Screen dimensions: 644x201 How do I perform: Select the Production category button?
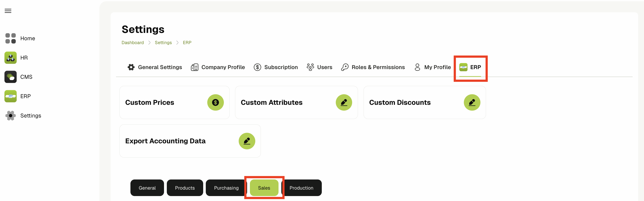301,188
